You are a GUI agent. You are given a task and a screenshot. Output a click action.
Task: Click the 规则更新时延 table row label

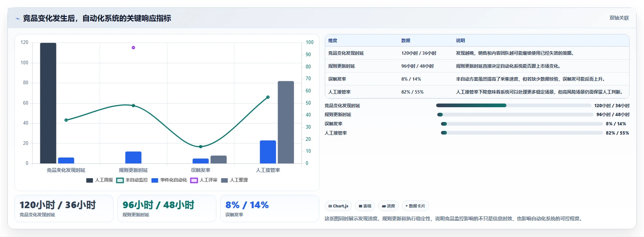tap(341, 66)
